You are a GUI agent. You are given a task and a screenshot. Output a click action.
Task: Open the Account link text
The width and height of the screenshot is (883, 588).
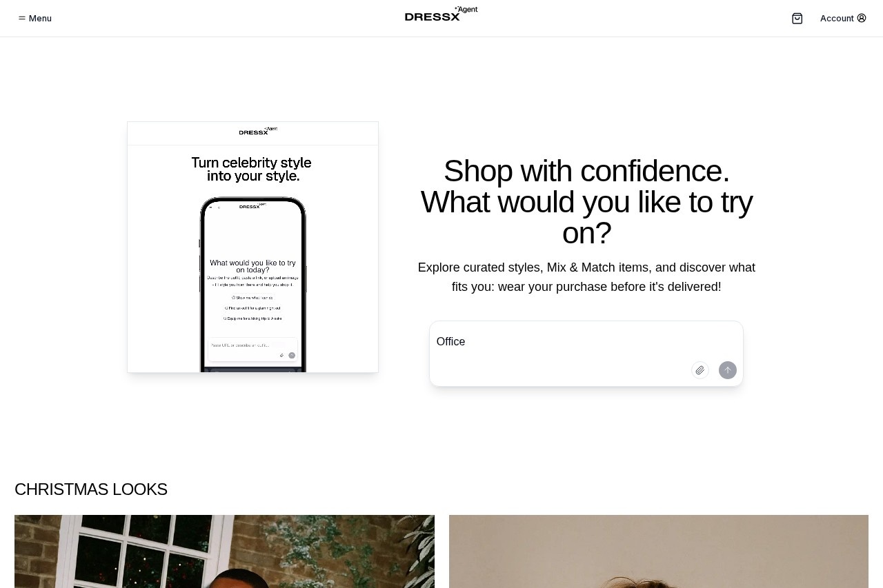pos(837,18)
